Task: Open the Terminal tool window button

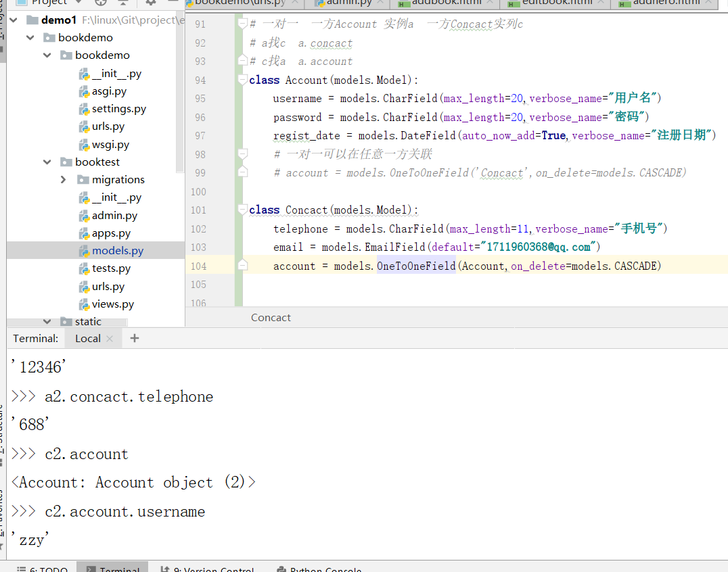Action: coord(112,567)
